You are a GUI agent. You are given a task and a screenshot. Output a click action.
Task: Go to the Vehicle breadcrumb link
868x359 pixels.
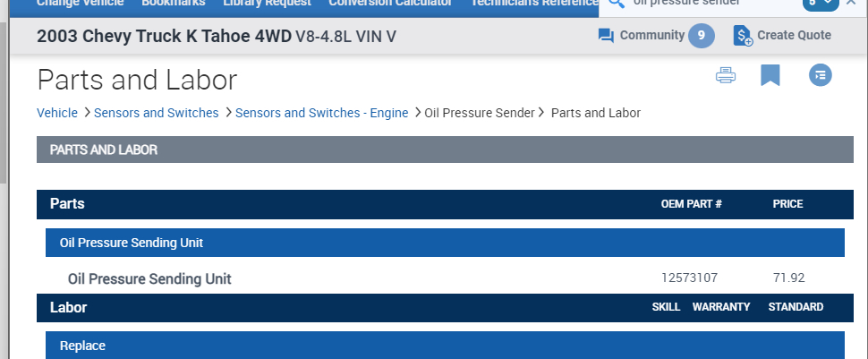pos(56,113)
